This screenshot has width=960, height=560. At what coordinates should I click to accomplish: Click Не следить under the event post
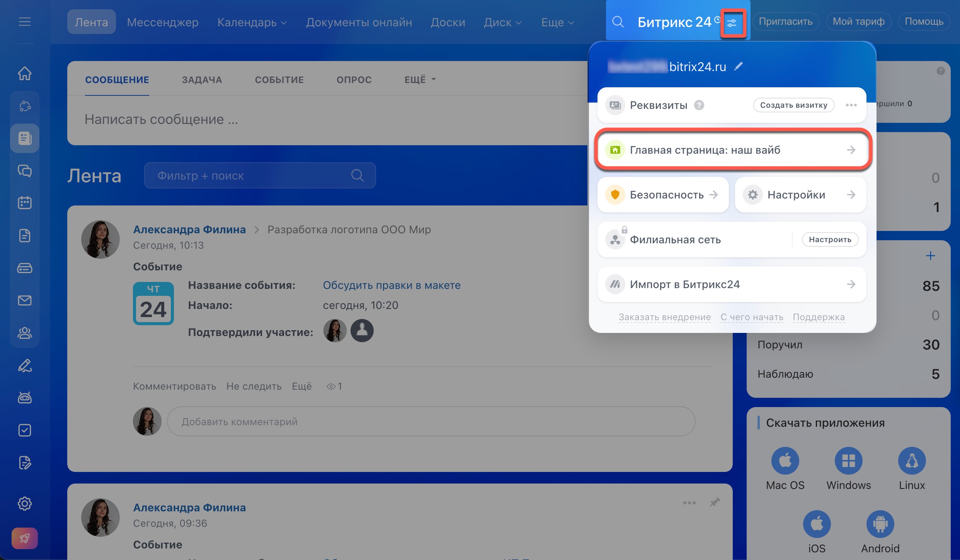tap(254, 386)
